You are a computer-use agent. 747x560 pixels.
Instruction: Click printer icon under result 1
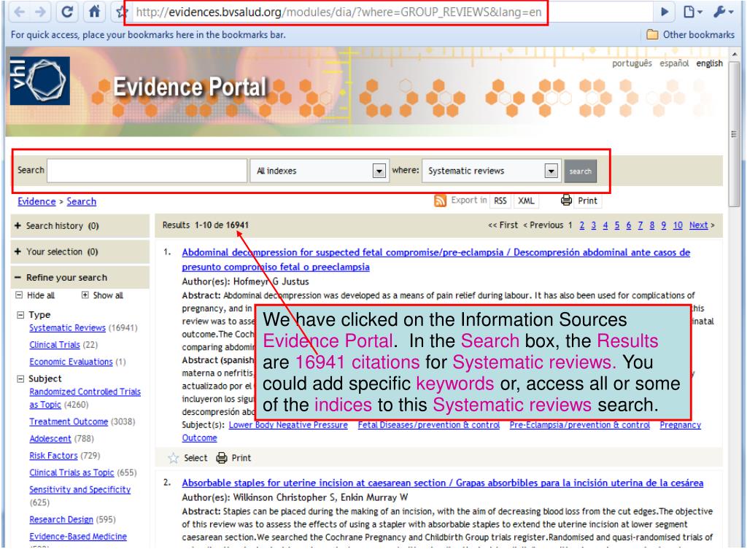pyautogui.click(x=222, y=458)
